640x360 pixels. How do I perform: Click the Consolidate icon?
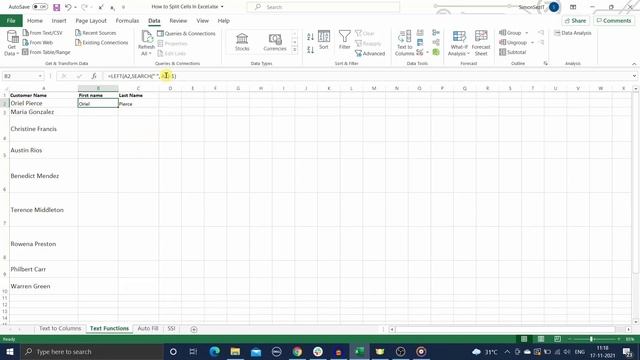[x=436, y=33]
